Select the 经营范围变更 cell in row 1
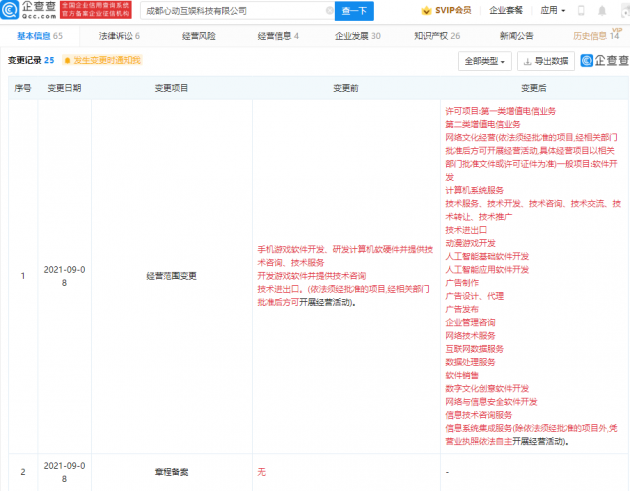 click(x=172, y=276)
